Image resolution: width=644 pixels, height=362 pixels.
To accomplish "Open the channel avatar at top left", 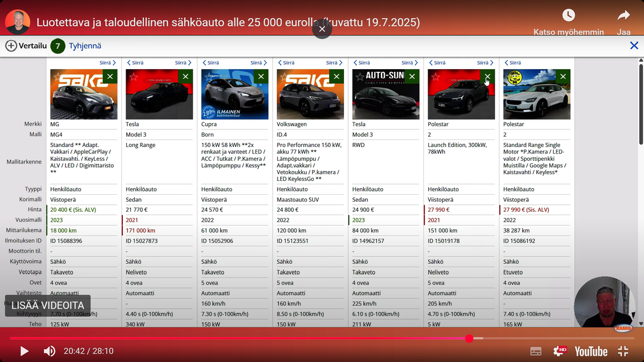I will (18, 22).
